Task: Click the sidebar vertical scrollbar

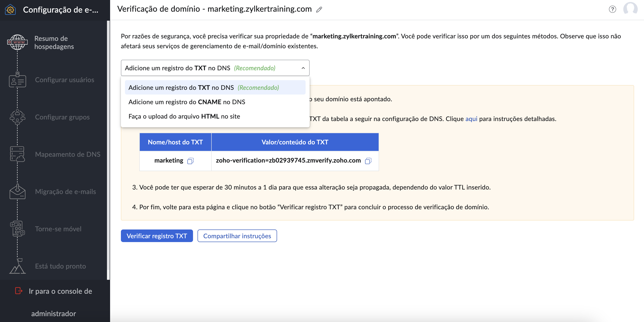Action: point(108,150)
